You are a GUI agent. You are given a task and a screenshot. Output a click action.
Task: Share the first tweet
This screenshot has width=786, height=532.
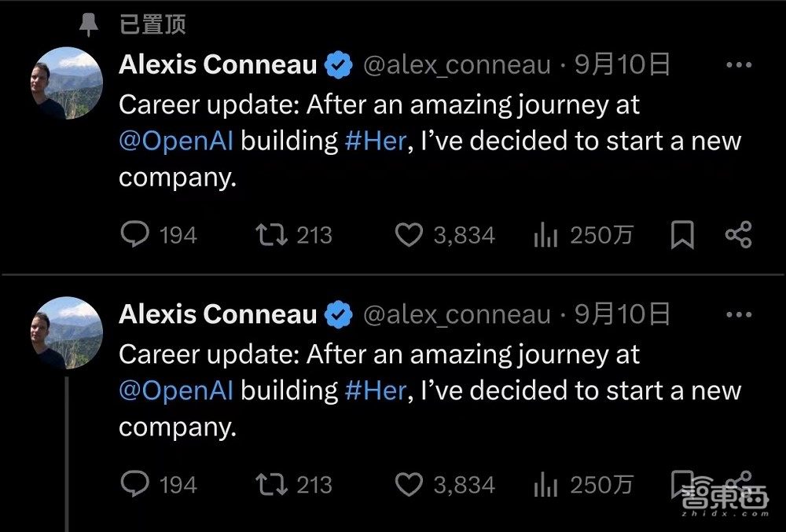click(x=737, y=235)
